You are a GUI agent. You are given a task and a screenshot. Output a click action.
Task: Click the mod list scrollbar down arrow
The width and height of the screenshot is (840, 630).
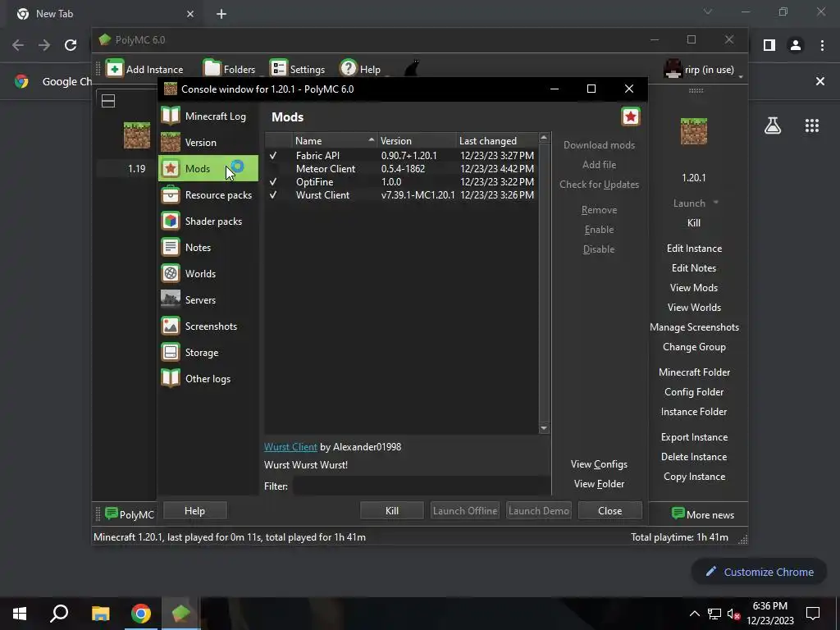(x=544, y=428)
